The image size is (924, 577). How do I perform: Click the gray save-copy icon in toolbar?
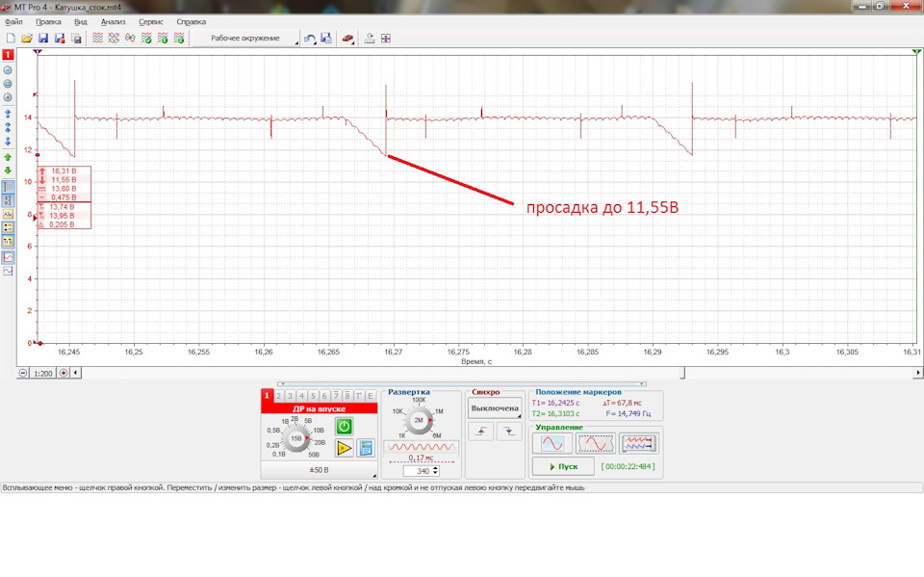click(76, 39)
